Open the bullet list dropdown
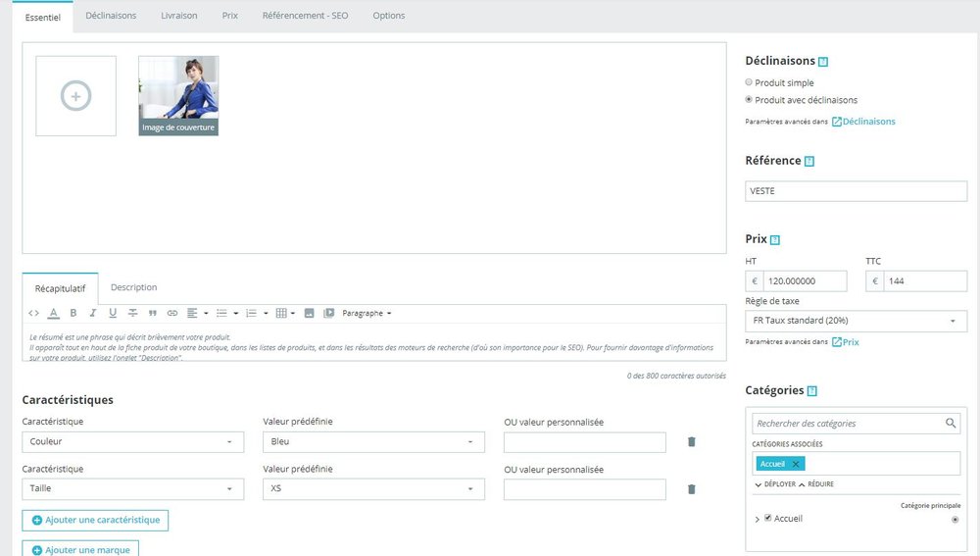The height and width of the screenshot is (556, 980). tap(227, 314)
